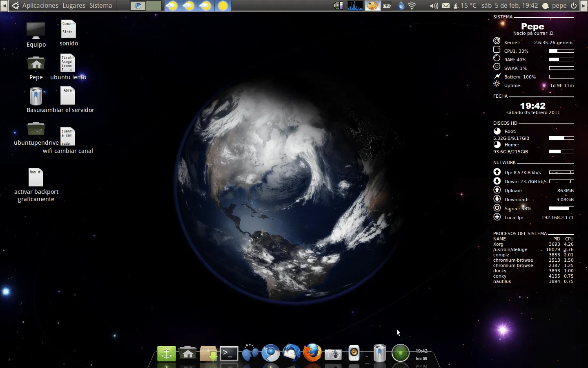
Task: Launch the camera screenshot app in the dock
Action: click(333, 354)
